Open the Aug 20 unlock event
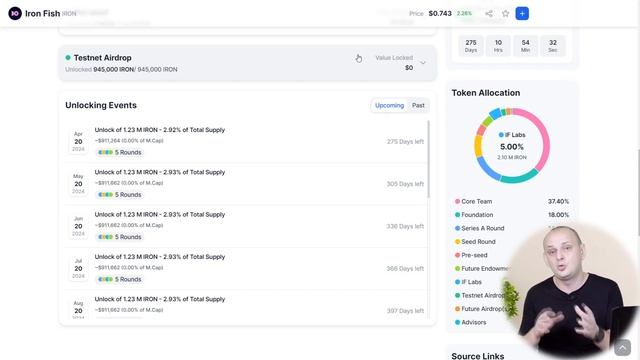The image size is (640, 360). (x=247, y=305)
